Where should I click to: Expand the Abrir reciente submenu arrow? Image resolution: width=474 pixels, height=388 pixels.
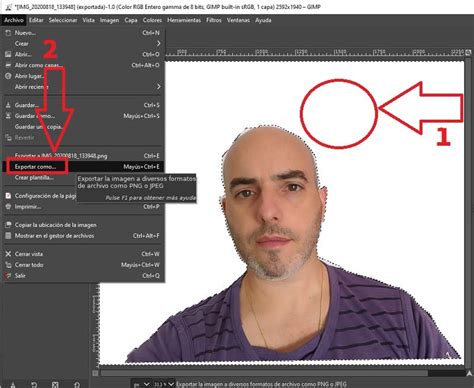(158, 87)
